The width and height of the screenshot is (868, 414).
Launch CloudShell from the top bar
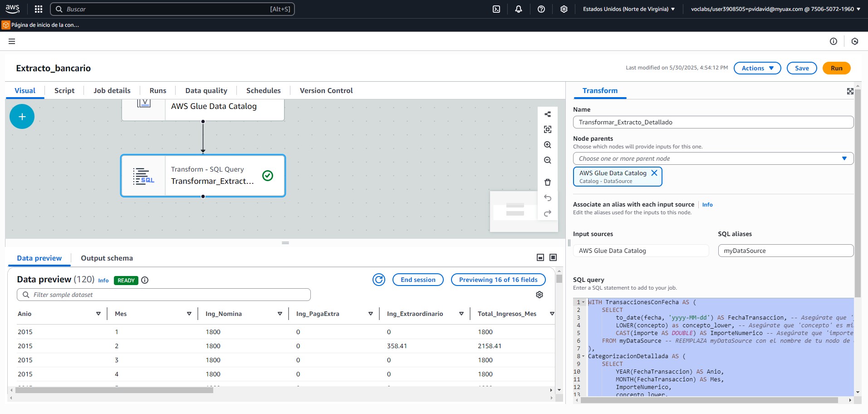pos(496,9)
